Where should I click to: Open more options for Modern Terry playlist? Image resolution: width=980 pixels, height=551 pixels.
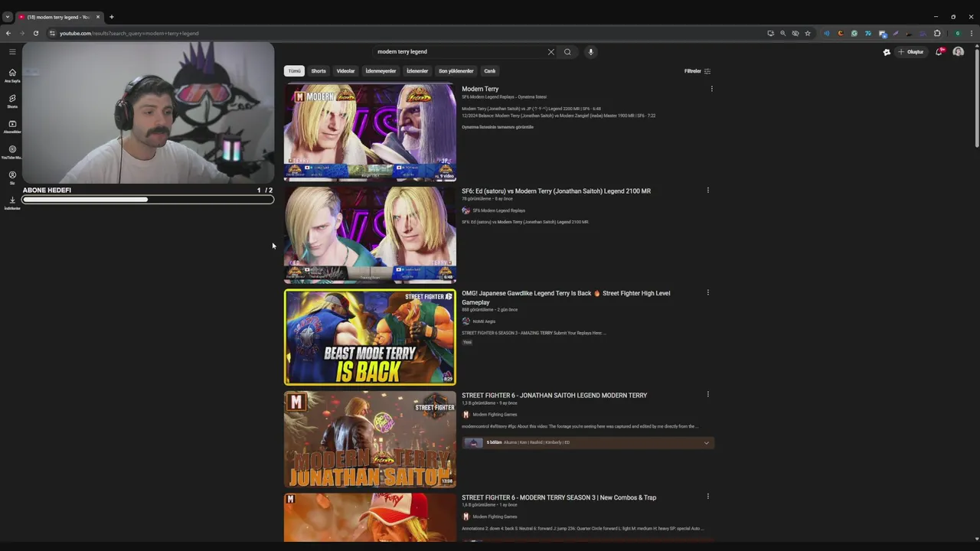point(711,89)
